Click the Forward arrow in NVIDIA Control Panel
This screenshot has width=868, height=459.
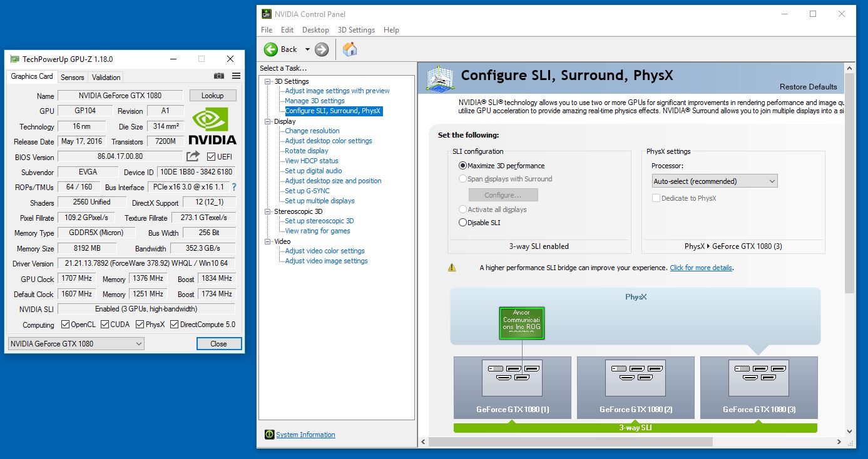(322, 49)
